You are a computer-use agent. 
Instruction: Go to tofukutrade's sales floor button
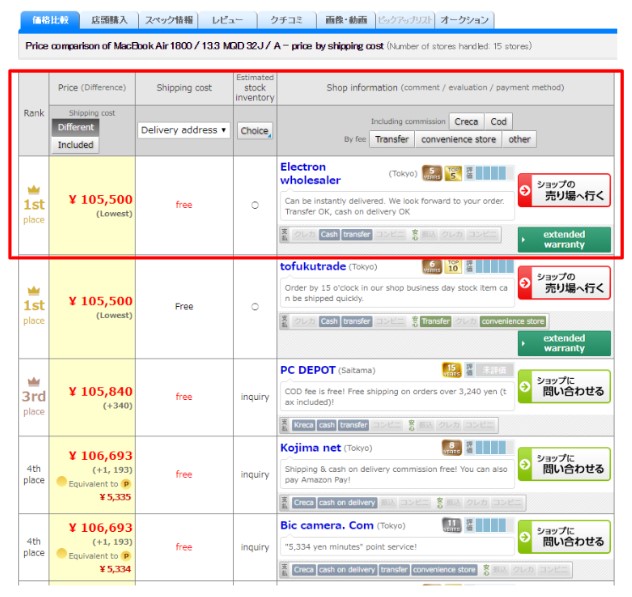[564, 283]
